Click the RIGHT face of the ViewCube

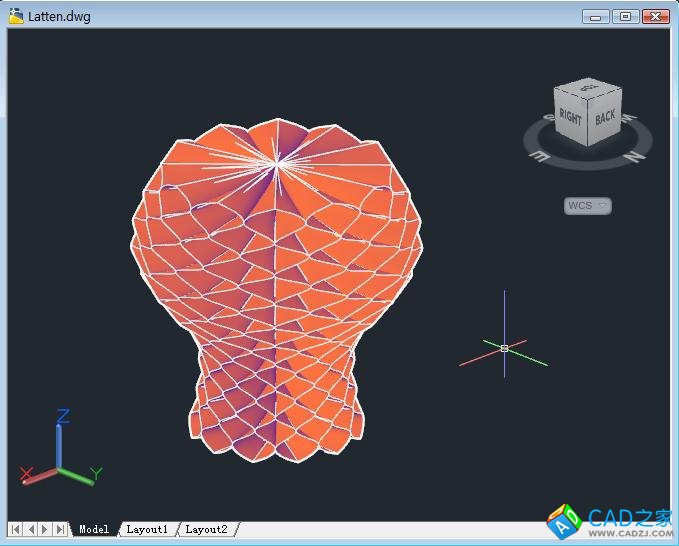click(570, 117)
